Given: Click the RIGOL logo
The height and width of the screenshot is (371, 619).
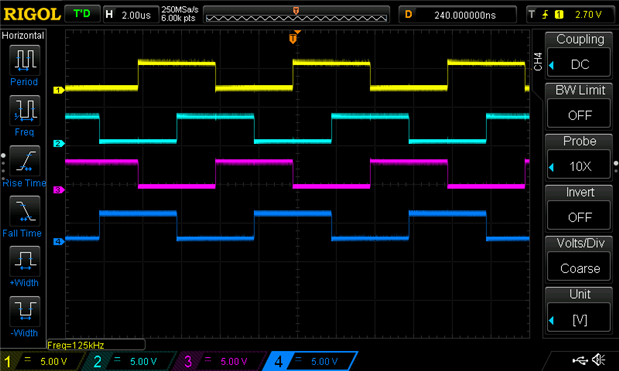Looking at the screenshot, I should pyautogui.click(x=32, y=15).
